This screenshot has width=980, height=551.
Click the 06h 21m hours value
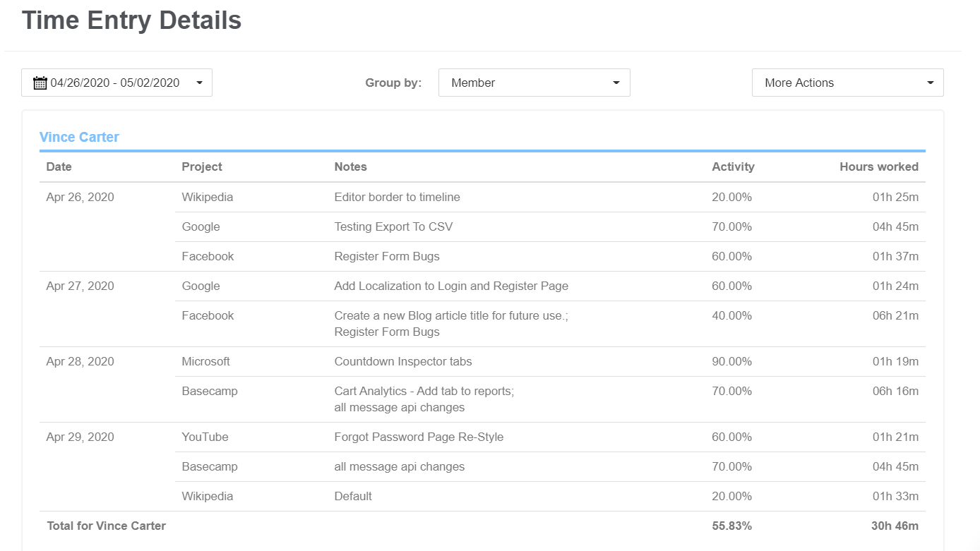click(x=895, y=316)
